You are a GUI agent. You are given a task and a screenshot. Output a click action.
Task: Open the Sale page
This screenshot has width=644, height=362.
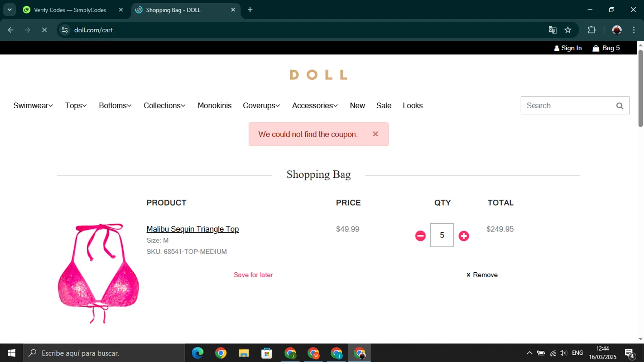tap(384, 106)
